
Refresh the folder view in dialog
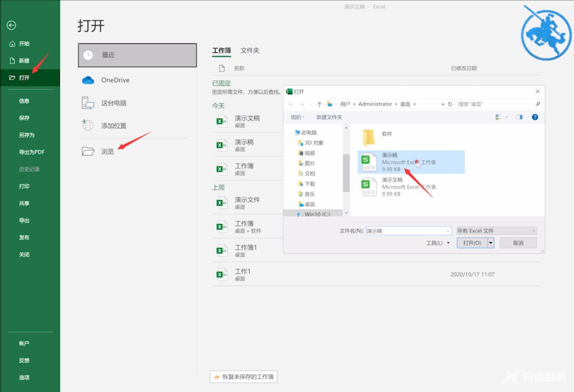pyautogui.click(x=450, y=104)
